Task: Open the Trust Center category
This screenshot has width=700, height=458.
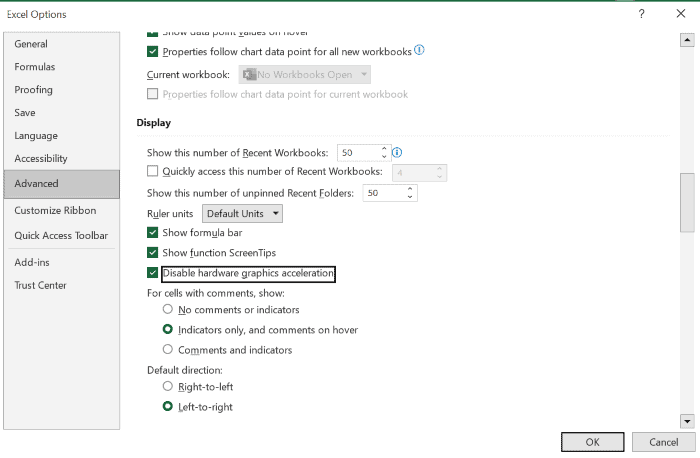Action: tap(62, 285)
